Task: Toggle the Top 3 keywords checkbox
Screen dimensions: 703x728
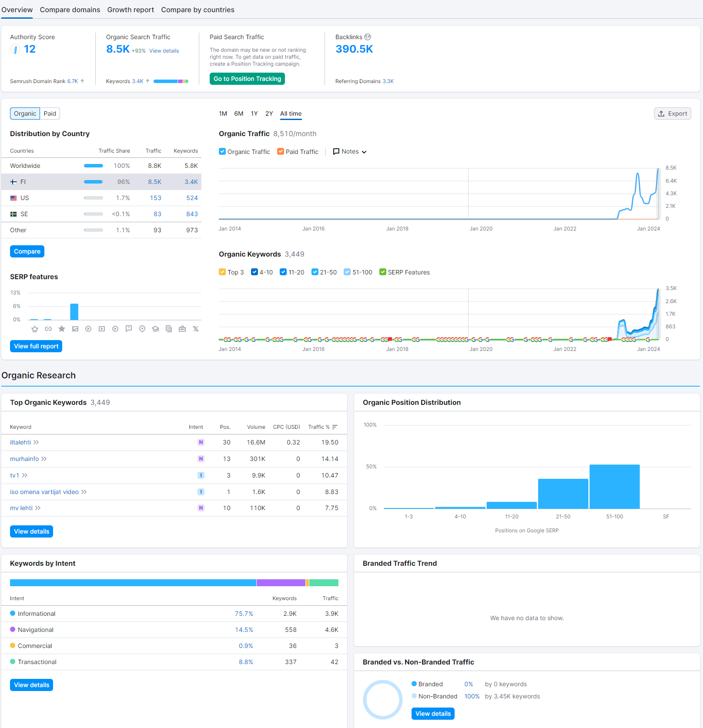Action: pyautogui.click(x=222, y=272)
